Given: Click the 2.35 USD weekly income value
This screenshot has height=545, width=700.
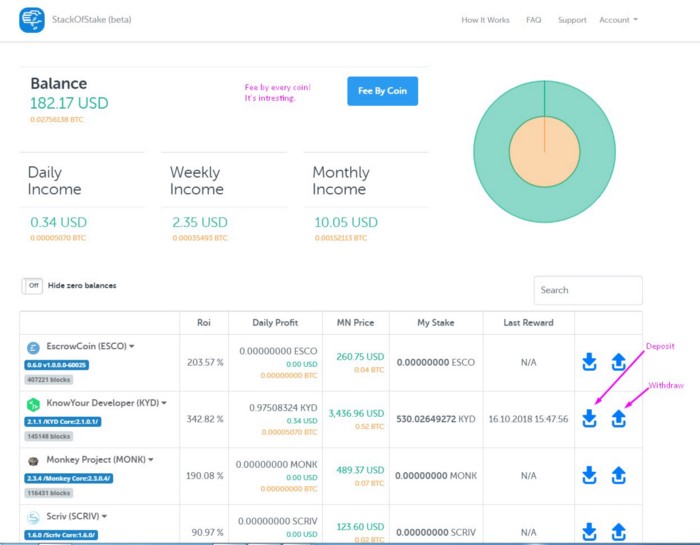Looking at the screenshot, I should 200,222.
